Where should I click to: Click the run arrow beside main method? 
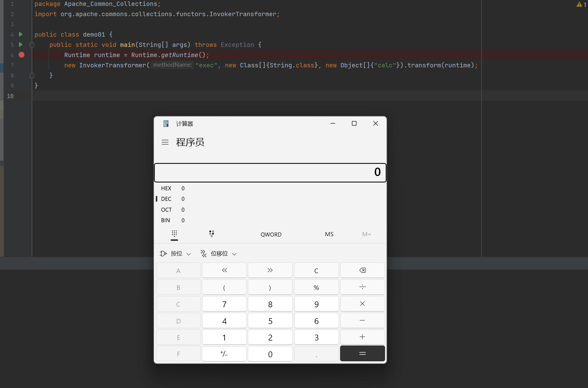(21, 44)
